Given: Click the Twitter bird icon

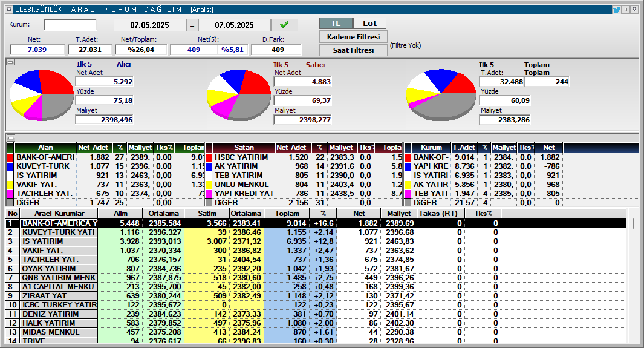Looking at the screenshot, I should click(616, 10).
